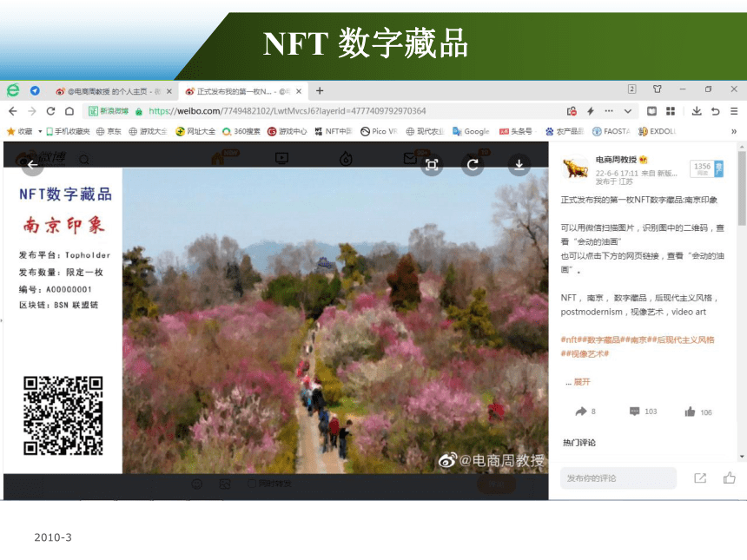The width and height of the screenshot is (747, 560).
Task: Open the 收藏 favorites star bookmark
Action: point(19,131)
